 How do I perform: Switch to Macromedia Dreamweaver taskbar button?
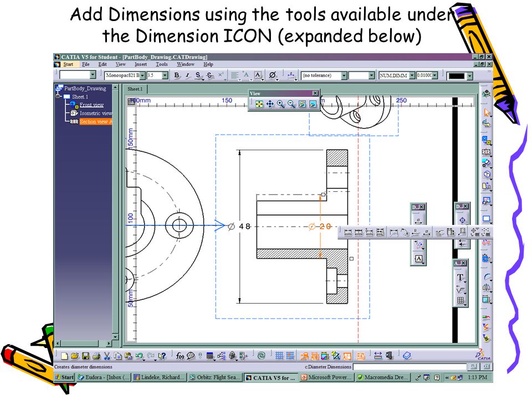point(383,377)
